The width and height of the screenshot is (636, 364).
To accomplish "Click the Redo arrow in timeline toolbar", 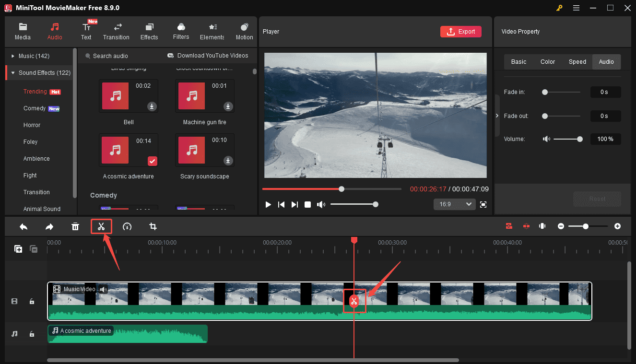I will coord(49,226).
